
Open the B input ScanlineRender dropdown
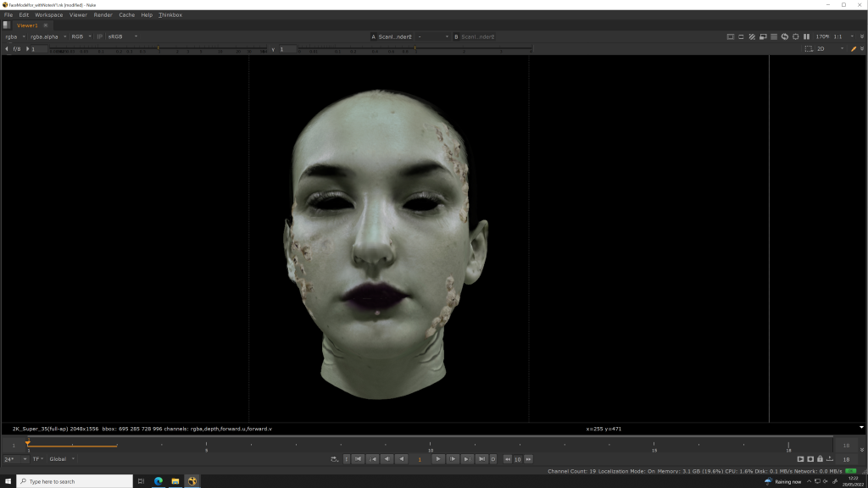click(x=475, y=36)
